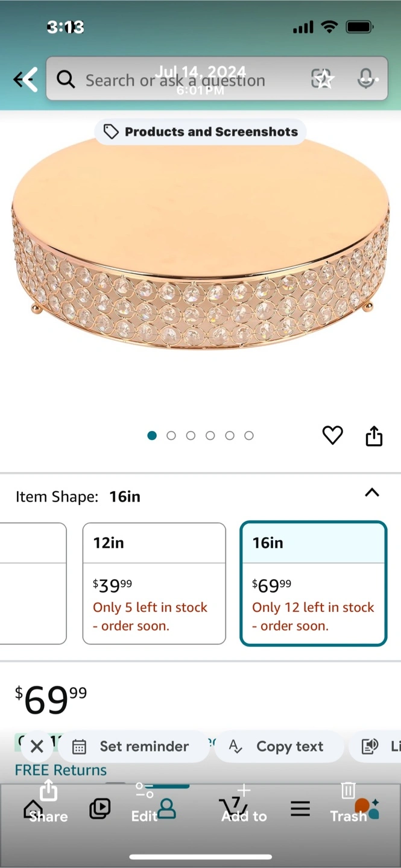Tap the share icon beside the heart
The width and height of the screenshot is (401, 868).
pos(374,436)
